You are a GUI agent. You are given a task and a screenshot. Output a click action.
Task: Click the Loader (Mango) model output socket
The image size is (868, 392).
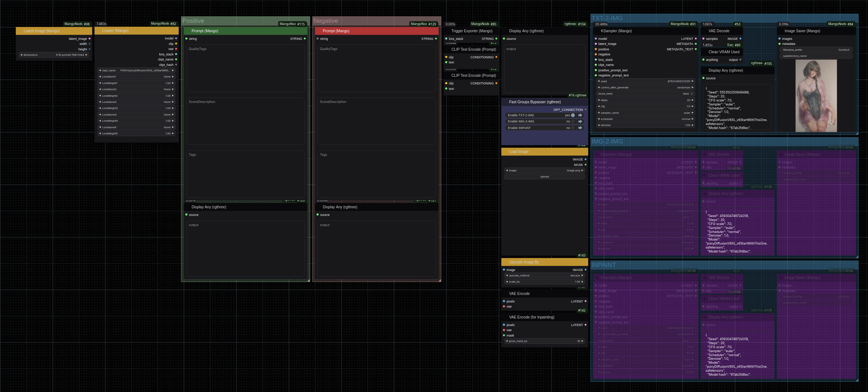(x=176, y=38)
